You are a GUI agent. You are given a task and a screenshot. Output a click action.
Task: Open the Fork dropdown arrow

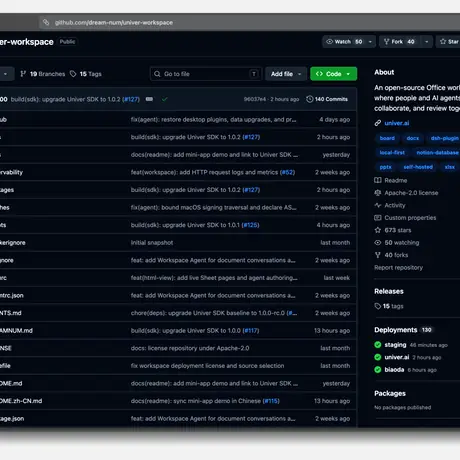coord(426,42)
